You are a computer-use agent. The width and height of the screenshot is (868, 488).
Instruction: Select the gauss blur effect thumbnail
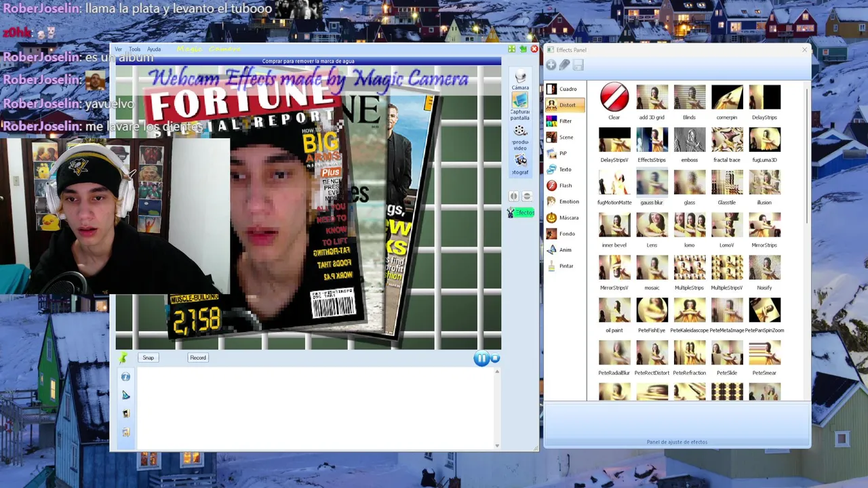[652, 183]
